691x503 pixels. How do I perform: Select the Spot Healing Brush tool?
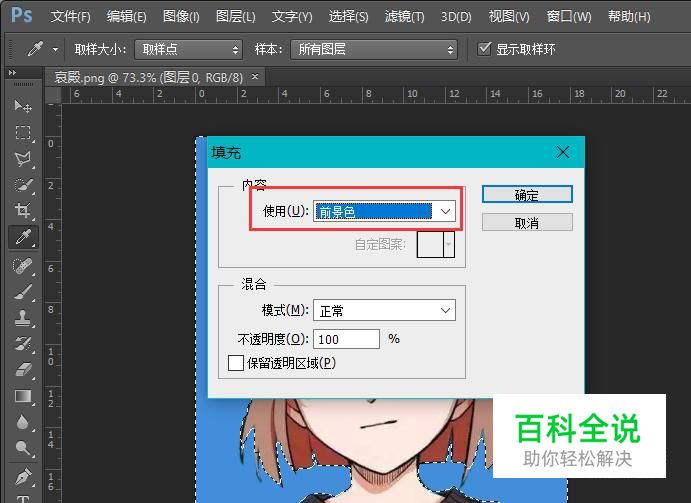23,266
